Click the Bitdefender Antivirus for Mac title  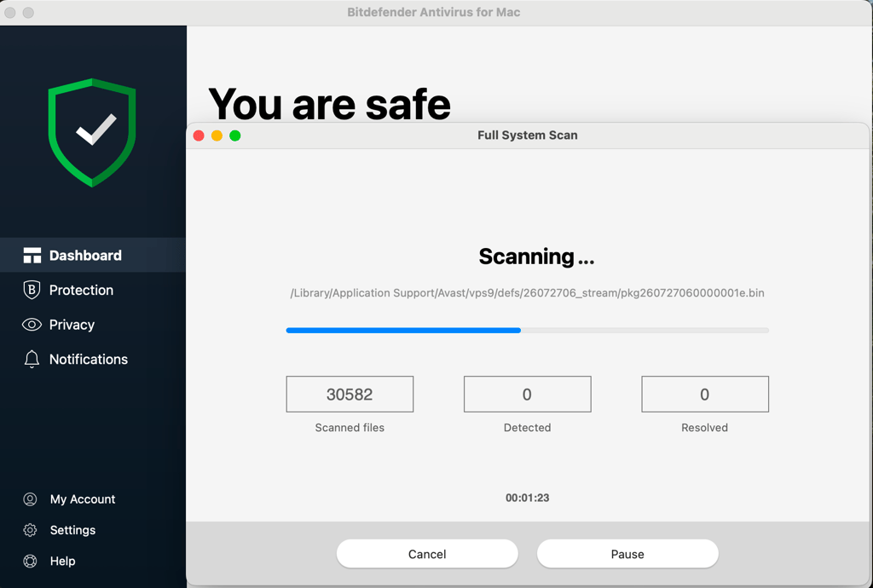coord(434,12)
